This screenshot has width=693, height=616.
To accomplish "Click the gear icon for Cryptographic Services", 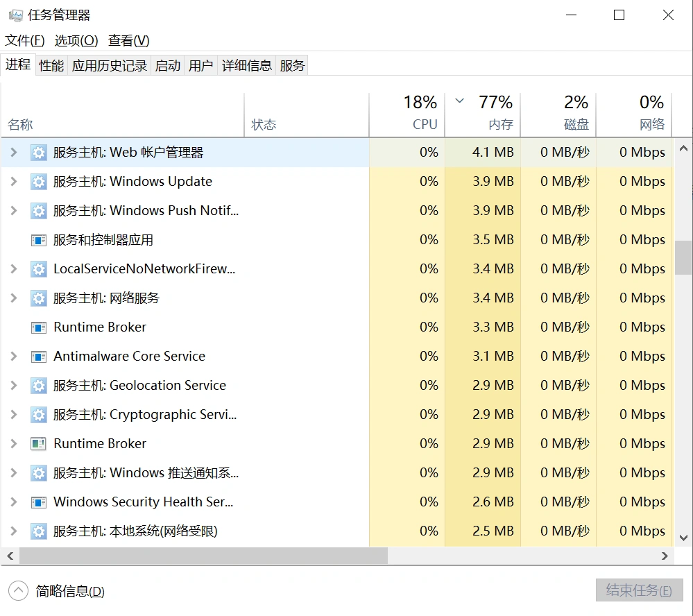I will point(39,415).
